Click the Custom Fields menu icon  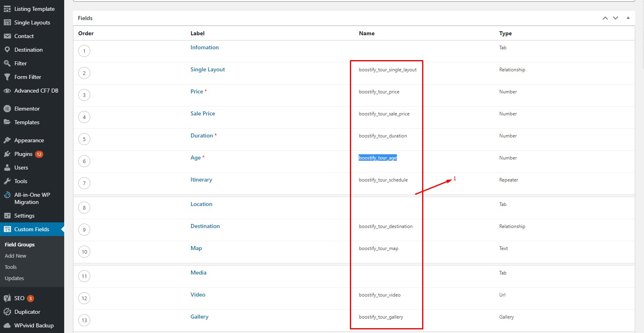coord(7,229)
